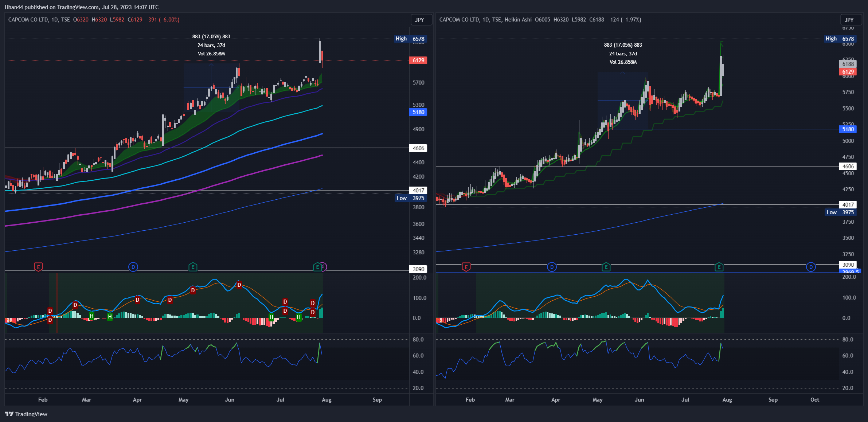This screenshot has width=868, height=422.
Task: Select the 3090 level label on right chart
Action: coord(848,265)
